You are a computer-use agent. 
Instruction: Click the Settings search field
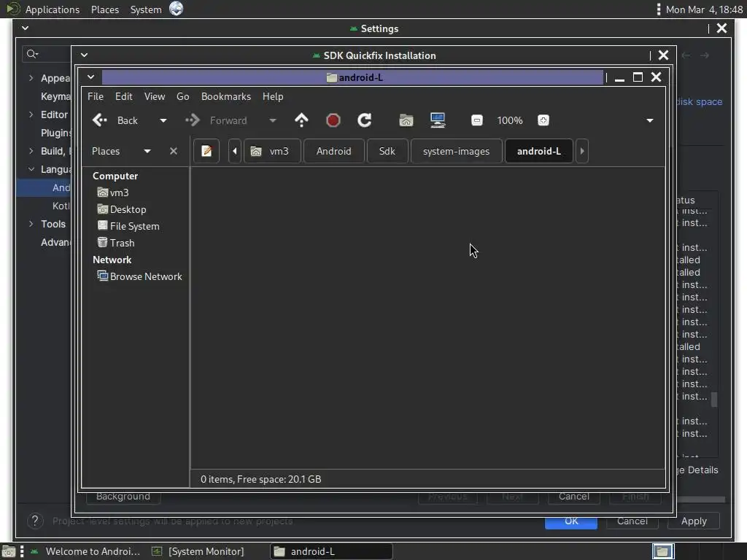coord(46,54)
